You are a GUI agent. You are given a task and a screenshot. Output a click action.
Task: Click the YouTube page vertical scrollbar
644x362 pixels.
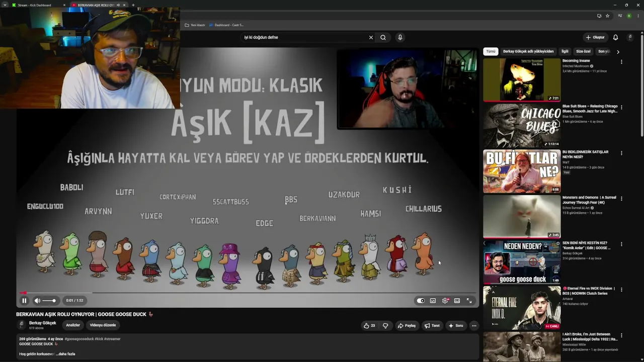[x=642, y=84]
